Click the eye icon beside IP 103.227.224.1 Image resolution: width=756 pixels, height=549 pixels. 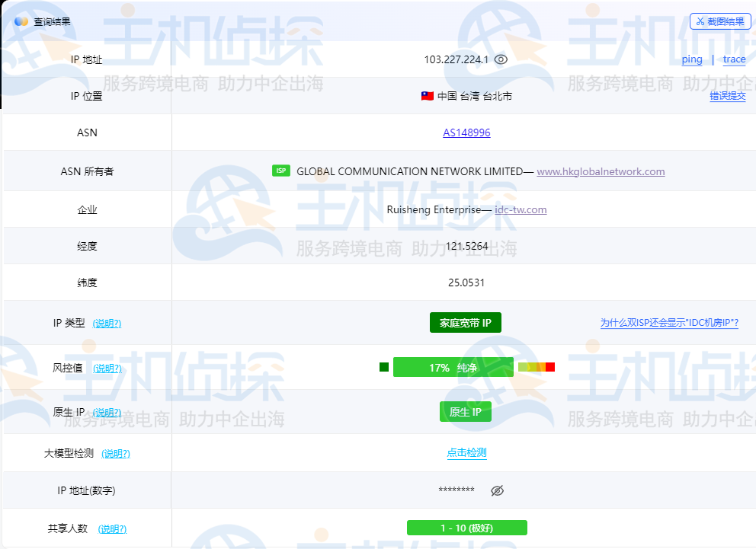pyautogui.click(x=501, y=59)
